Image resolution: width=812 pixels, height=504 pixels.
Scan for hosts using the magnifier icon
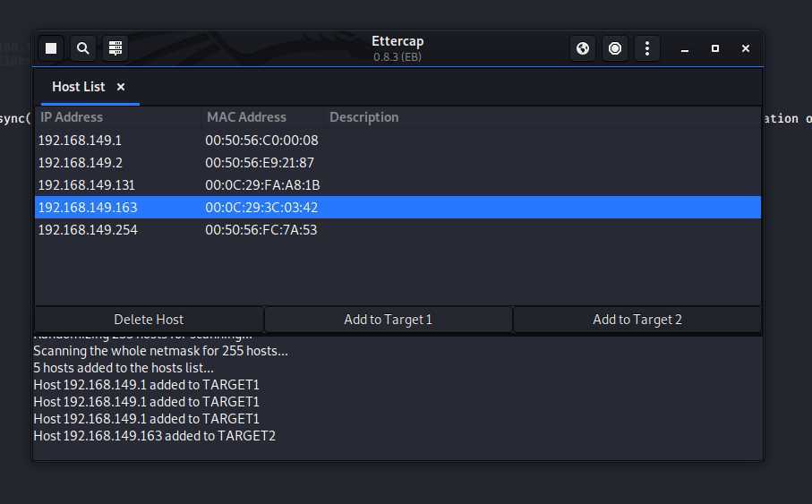pos(83,48)
